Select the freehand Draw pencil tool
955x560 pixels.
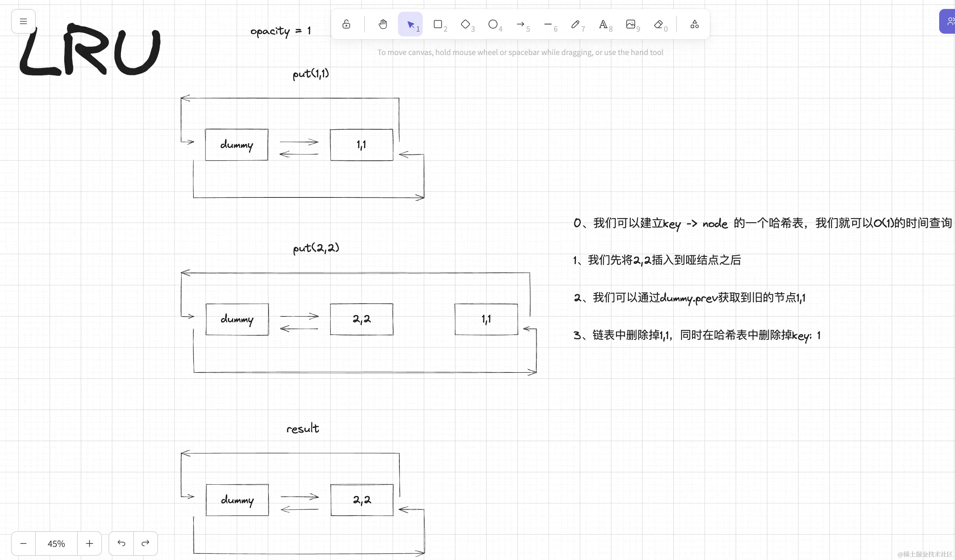pyautogui.click(x=576, y=24)
